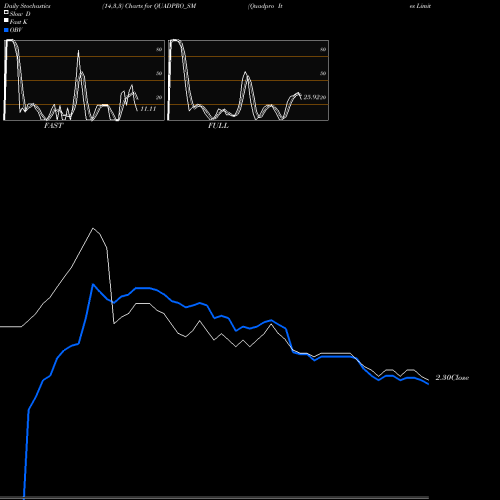Click the FAST stochastic chart thumbnail
500x500 pixels.
pyautogui.click(x=84, y=80)
